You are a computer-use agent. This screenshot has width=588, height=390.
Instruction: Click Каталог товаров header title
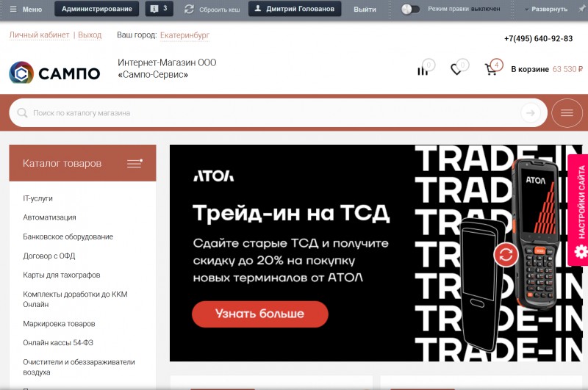coord(62,163)
